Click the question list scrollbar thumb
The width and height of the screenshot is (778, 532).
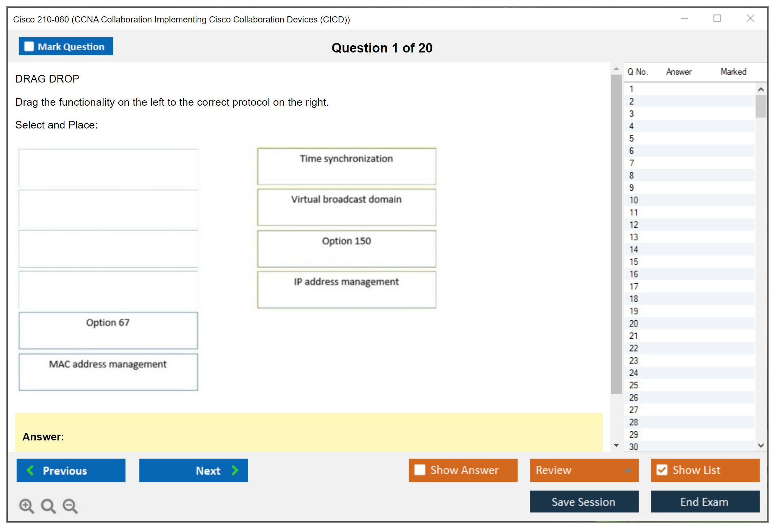pos(761,106)
